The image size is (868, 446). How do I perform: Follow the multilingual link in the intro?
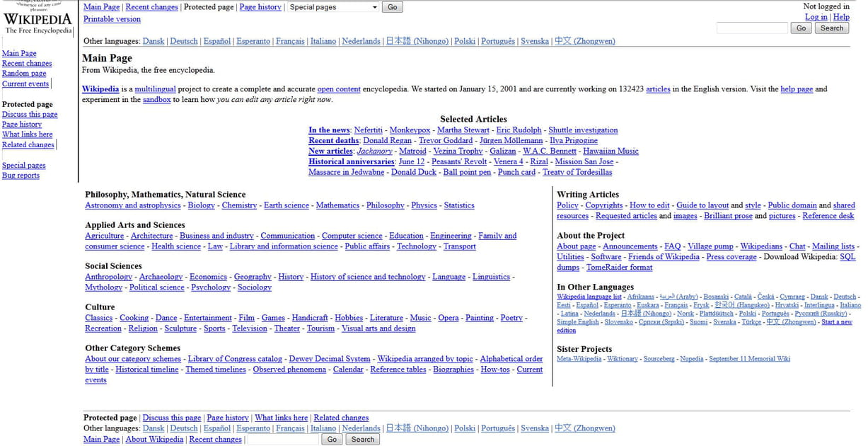pos(156,89)
